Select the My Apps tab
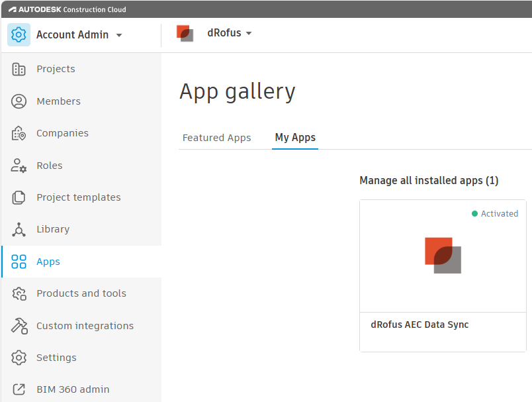This screenshot has width=532, height=402. click(x=295, y=138)
